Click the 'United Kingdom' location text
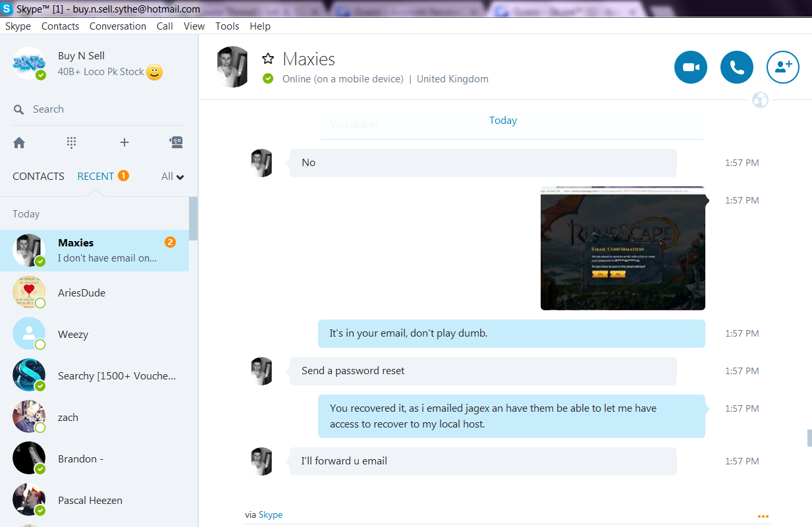 pos(452,79)
